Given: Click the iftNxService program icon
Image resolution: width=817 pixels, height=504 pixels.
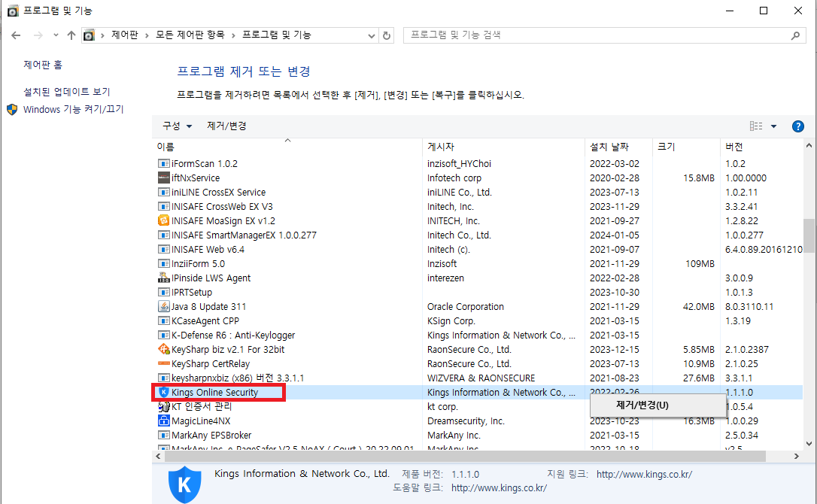Looking at the screenshot, I should click(163, 178).
